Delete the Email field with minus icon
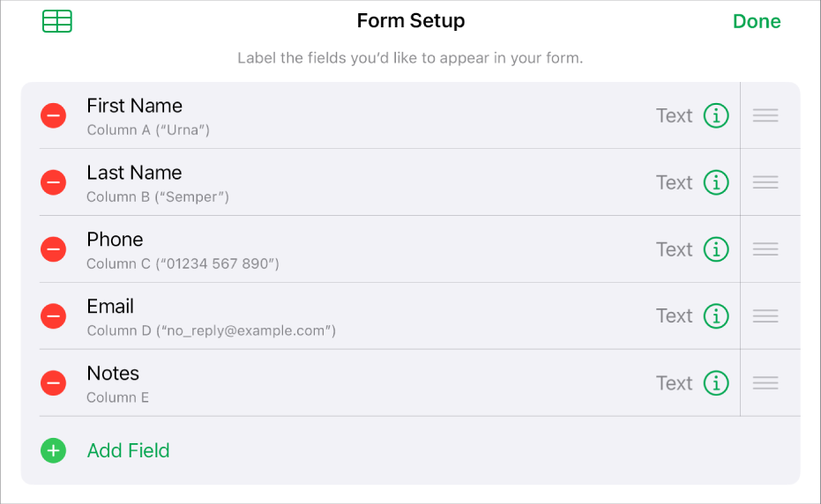This screenshot has width=821, height=504. tap(54, 315)
